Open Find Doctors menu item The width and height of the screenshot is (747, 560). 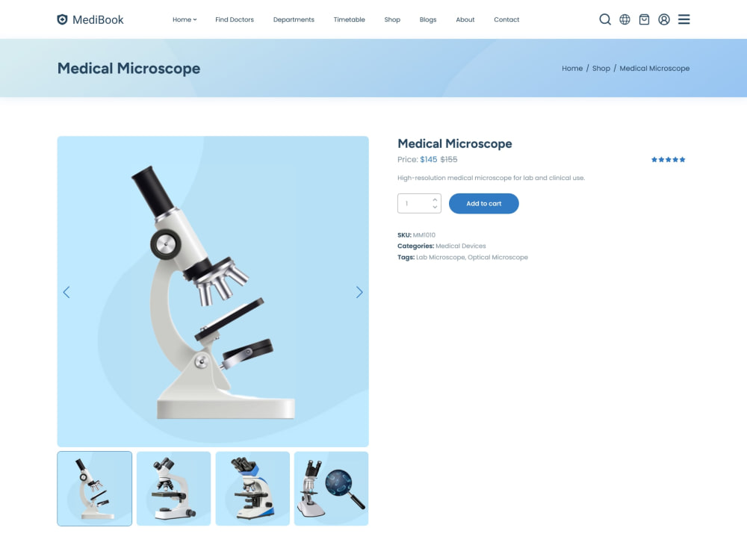coord(235,19)
